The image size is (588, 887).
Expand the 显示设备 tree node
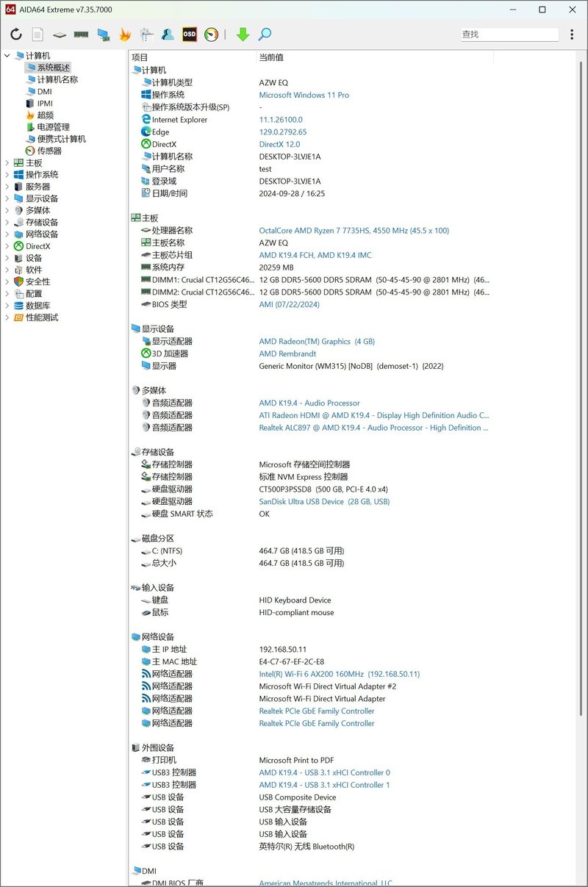(7, 198)
